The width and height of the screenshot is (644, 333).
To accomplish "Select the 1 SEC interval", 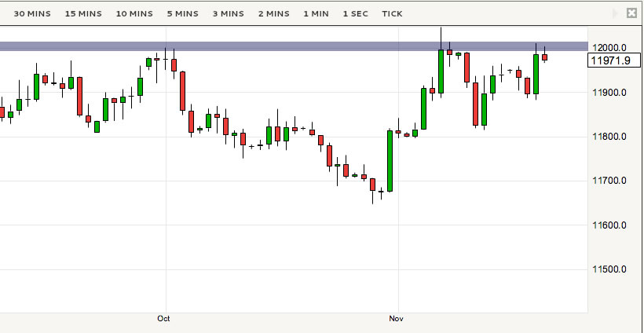I will 355,14.
